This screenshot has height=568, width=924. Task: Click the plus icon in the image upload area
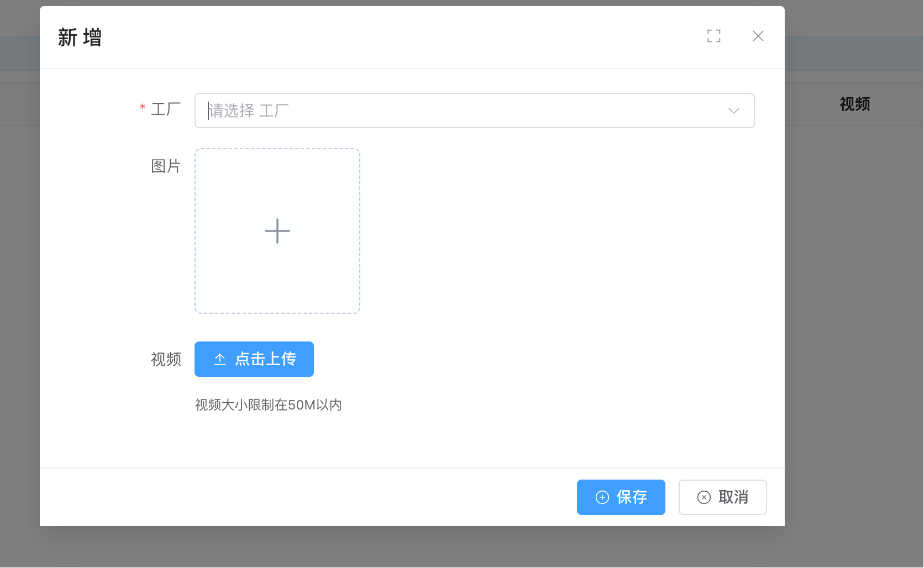coord(277,231)
